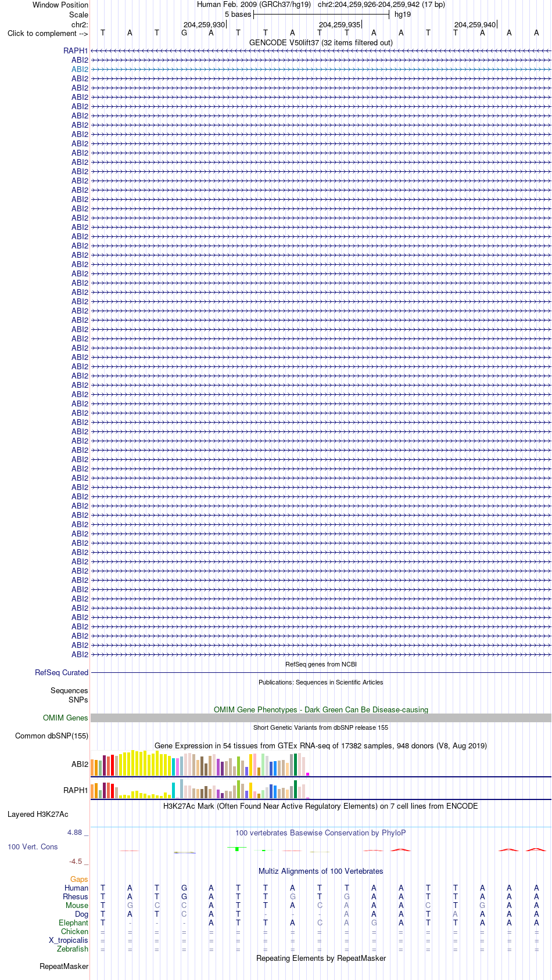Click the ABI2 GTEx expression bar chart
552x980 pixels.
[200, 763]
